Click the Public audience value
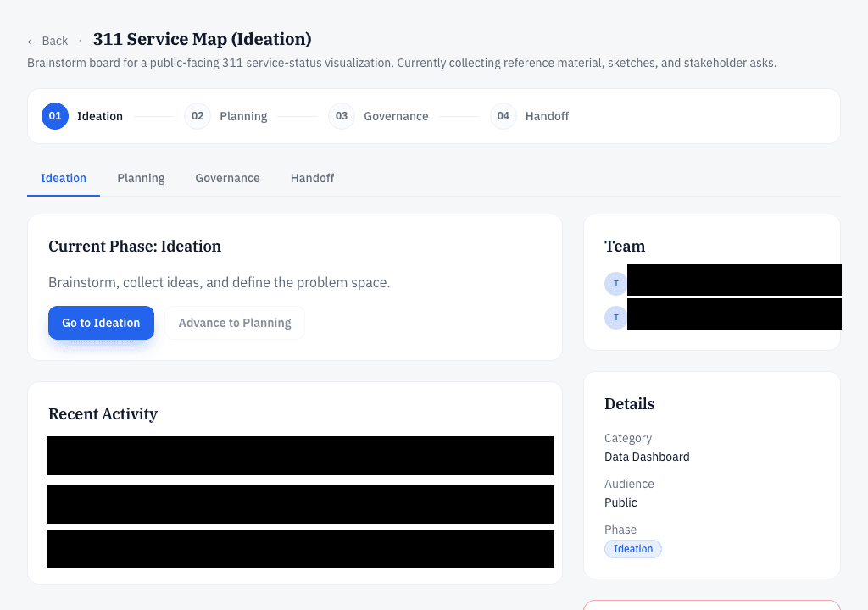 click(x=620, y=502)
